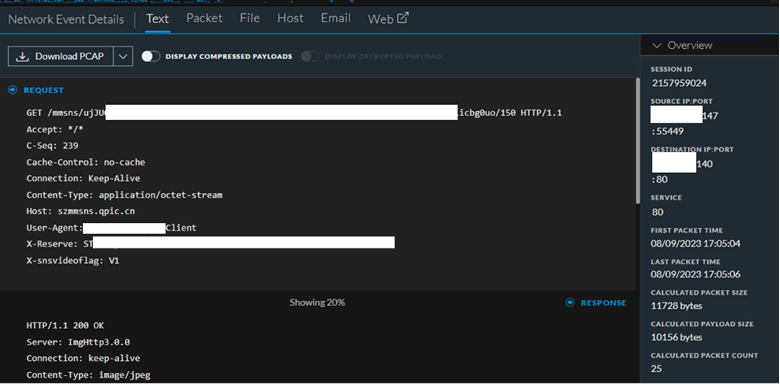Image resolution: width=780 pixels, height=385 pixels.
Task: Click the download icon in Download PCAP
Action: (22, 57)
